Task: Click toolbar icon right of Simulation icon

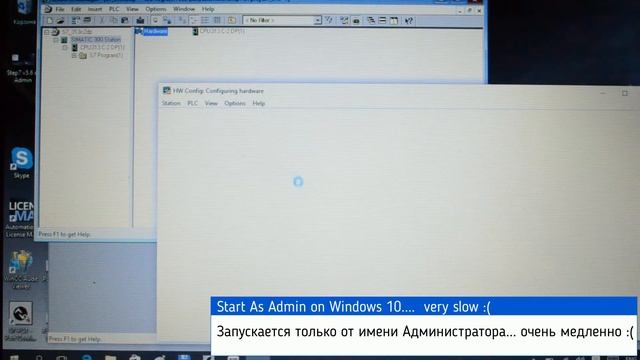Action: [356, 20]
